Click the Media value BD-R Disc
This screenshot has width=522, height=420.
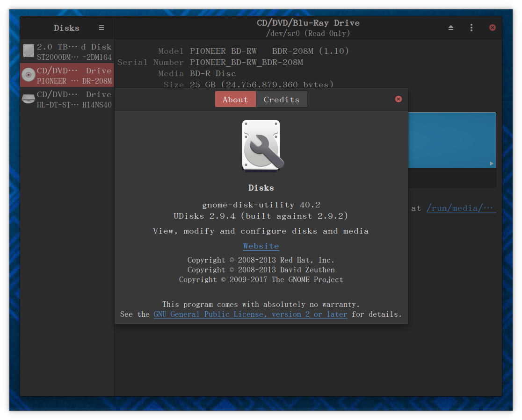pos(213,73)
